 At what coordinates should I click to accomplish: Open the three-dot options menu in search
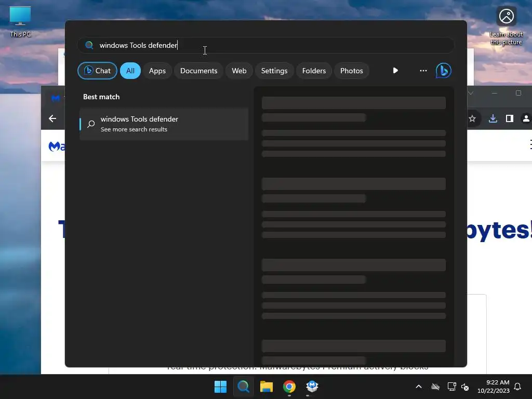pyautogui.click(x=423, y=71)
